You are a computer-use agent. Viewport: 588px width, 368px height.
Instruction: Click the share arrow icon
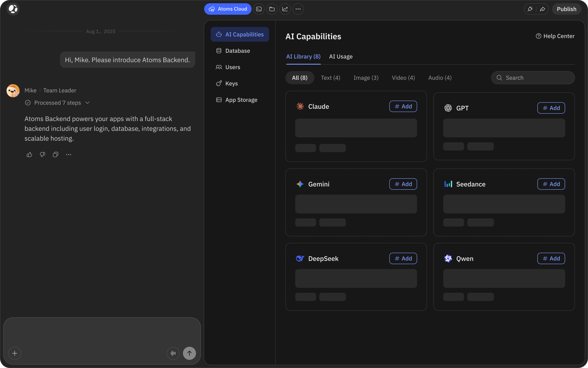(543, 9)
